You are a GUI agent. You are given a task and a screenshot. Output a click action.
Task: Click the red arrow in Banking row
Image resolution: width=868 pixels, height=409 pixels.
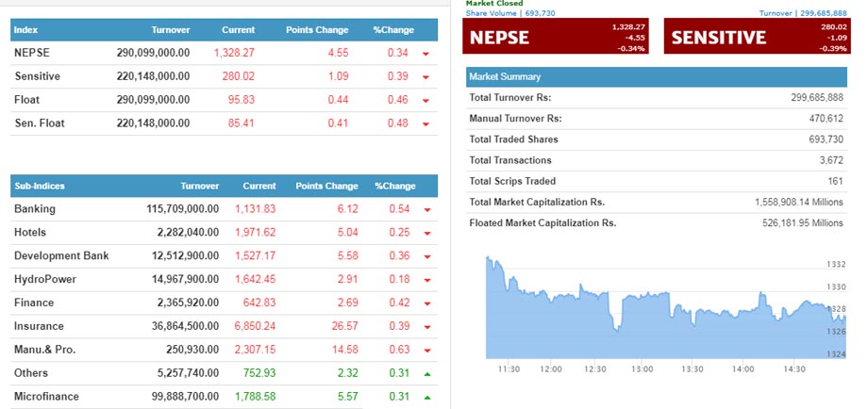point(426,210)
